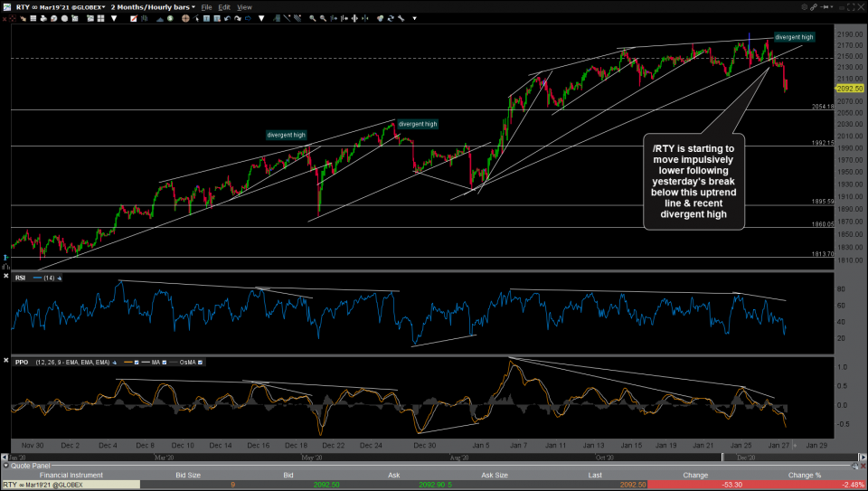Toggle the OsMA histogram checkbox
Viewport: 868px width, 491px height.
[x=200, y=362]
